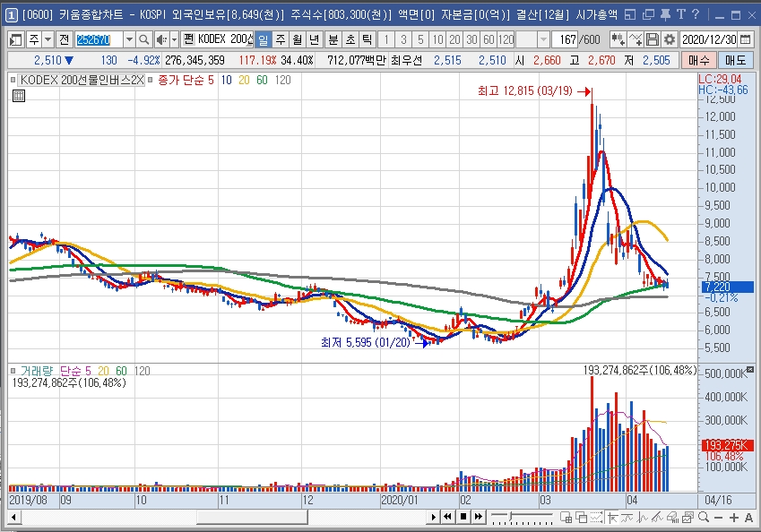Select the 30 interval preset
This screenshot has width=761, height=532.
click(471, 39)
